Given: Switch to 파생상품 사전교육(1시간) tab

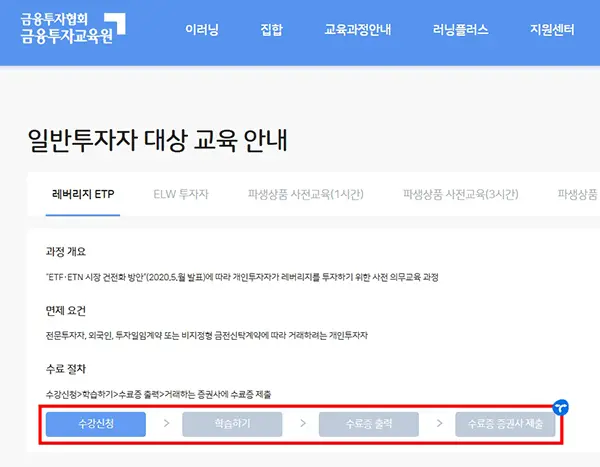Looking at the screenshot, I should tap(305, 194).
